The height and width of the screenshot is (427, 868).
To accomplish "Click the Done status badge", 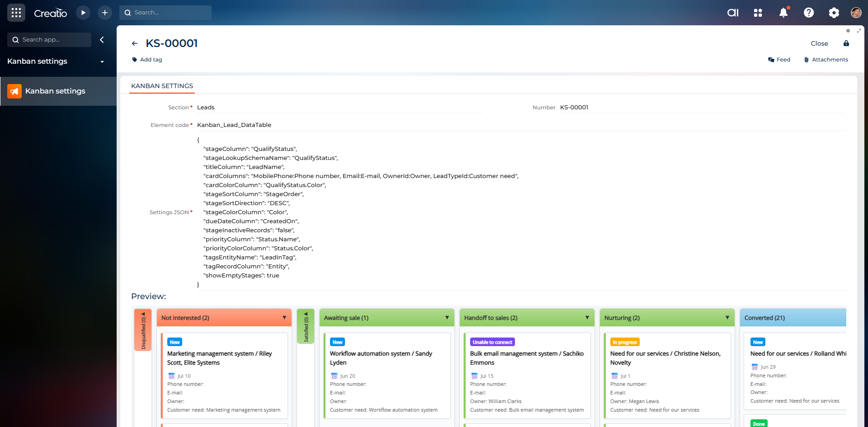I will tap(759, 423).
